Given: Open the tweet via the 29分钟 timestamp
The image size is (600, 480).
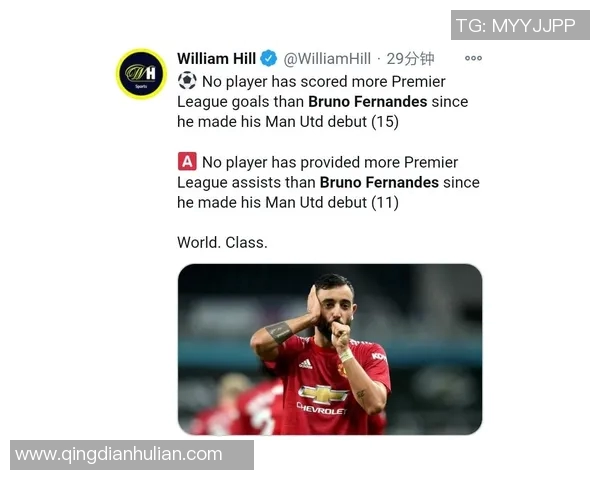Looking at the screenshot, I should [410, 59].
